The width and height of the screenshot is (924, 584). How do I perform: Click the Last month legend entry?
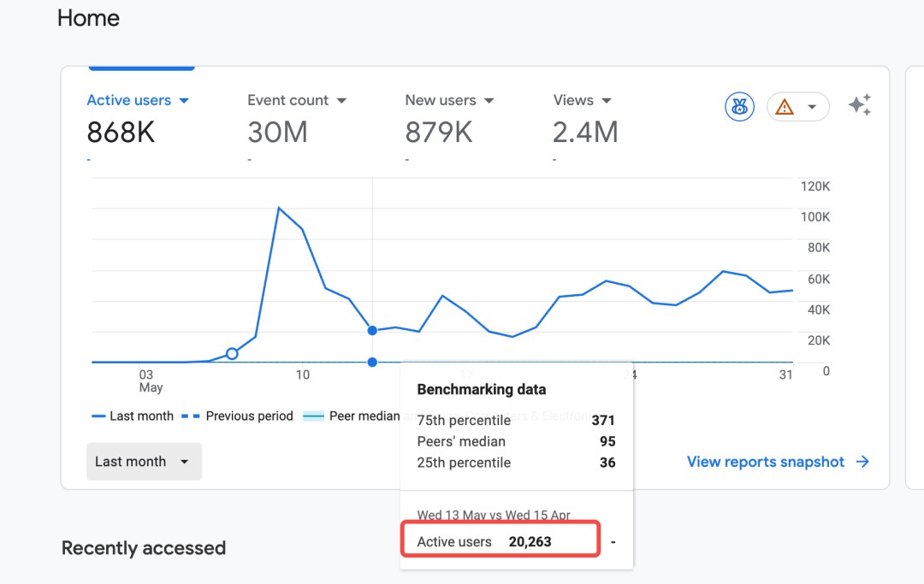click(133, 416)
